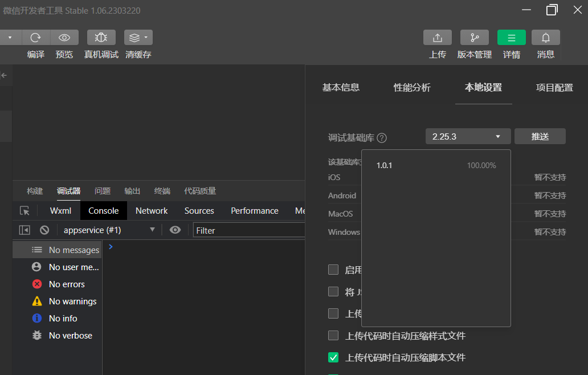The width and height of the screenshot is (588, 375).
Task: Click the upload icon button
Action: tap(437, 38)
